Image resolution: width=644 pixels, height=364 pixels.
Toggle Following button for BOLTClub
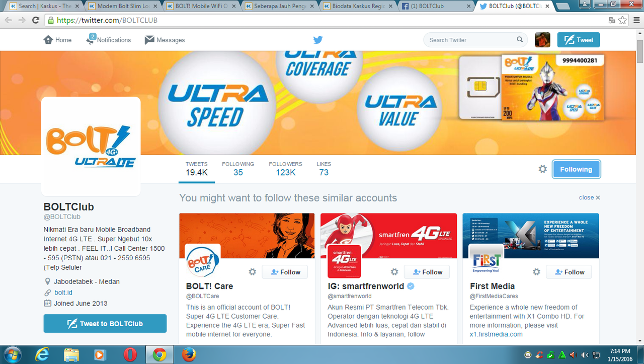(576, 169)
